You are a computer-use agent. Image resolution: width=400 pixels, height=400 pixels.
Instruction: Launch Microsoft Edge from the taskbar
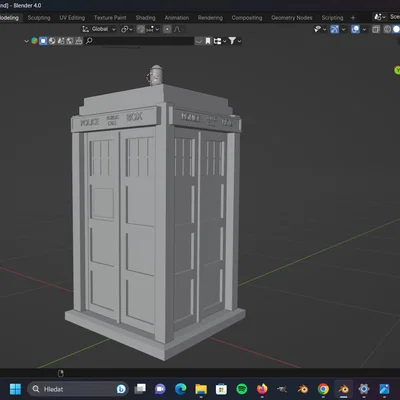tap(181, 389)
